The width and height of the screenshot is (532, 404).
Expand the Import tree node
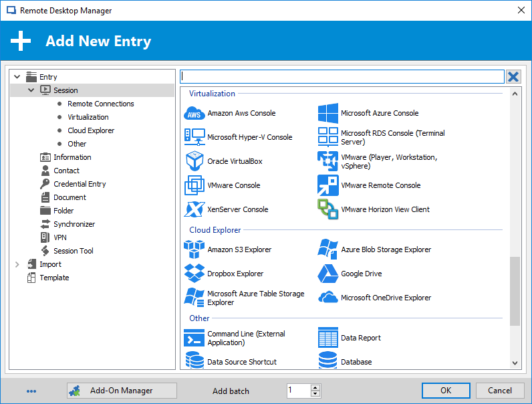17,264
